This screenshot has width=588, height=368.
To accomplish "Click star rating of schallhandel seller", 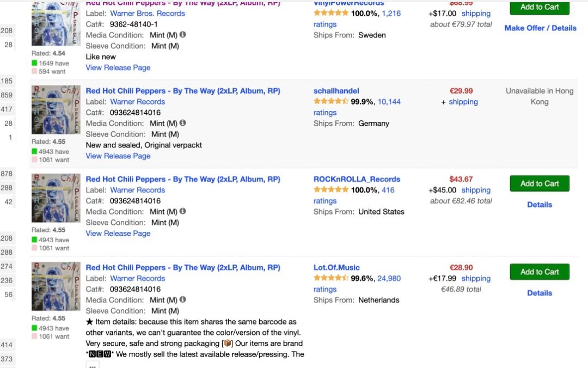I will (331, 101).
